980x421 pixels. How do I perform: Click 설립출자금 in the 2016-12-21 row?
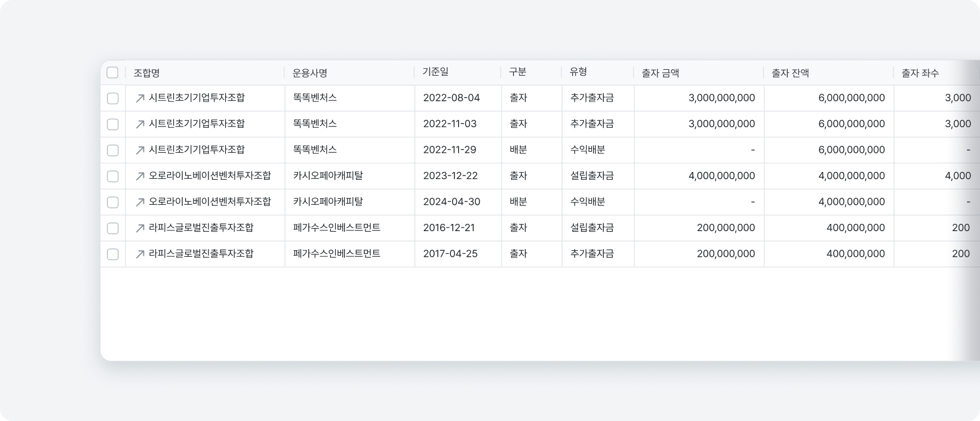click(592, 228)
